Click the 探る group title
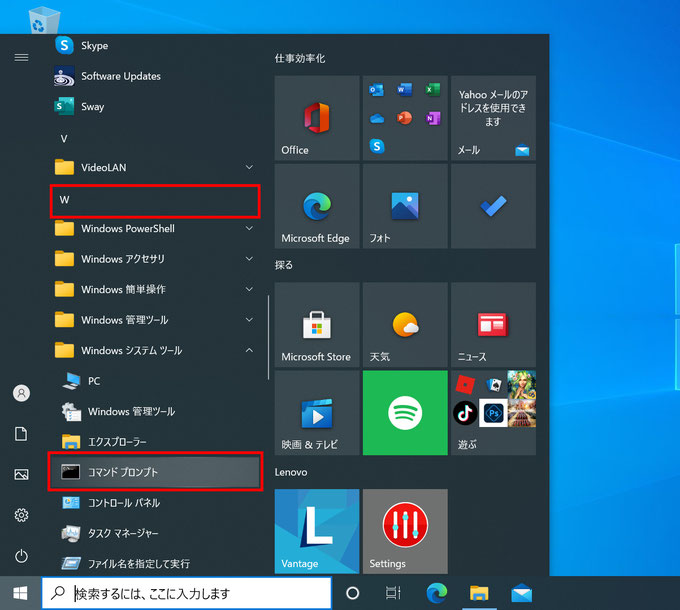 284,265
